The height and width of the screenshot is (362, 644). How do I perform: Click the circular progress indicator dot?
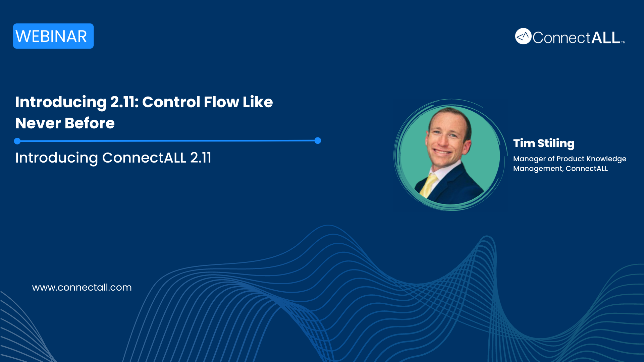coord(318,140)
